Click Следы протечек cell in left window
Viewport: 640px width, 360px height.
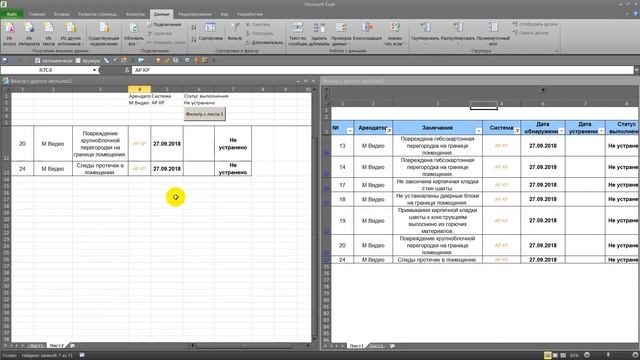100,169
